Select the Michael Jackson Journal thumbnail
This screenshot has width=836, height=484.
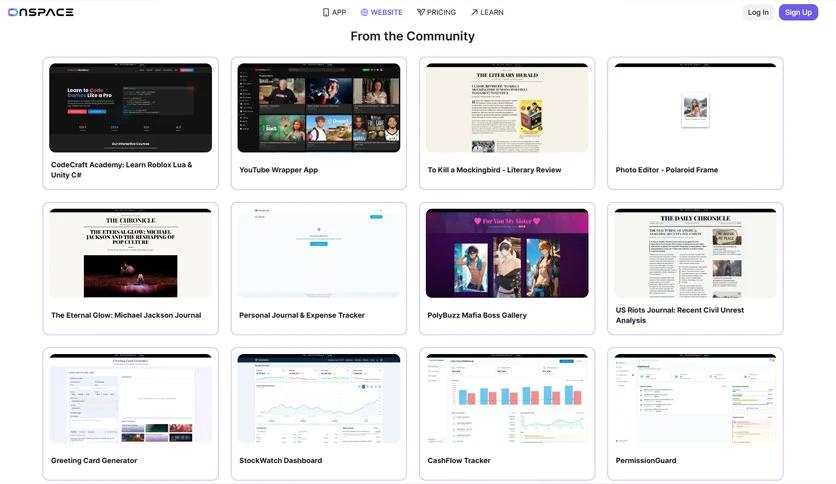coord(130,253)
